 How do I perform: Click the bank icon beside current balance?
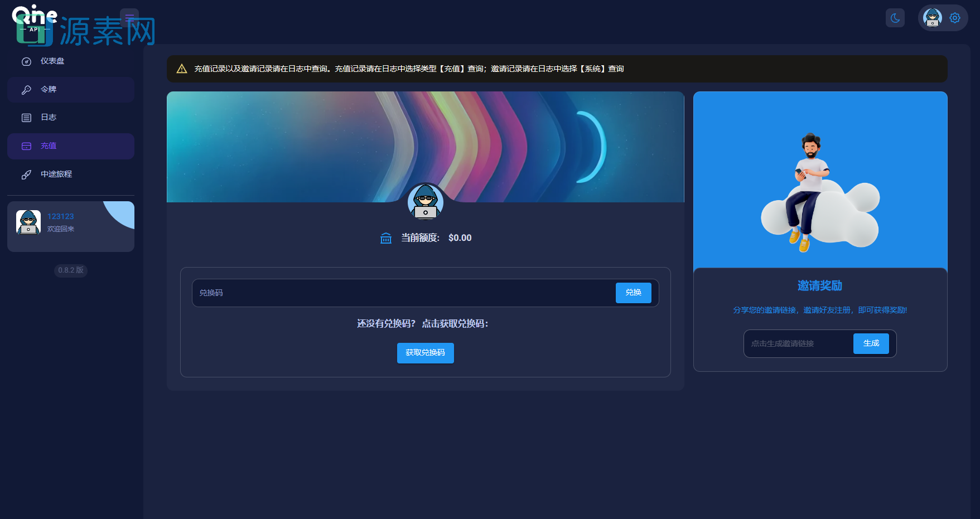click(x=386, y=239)
